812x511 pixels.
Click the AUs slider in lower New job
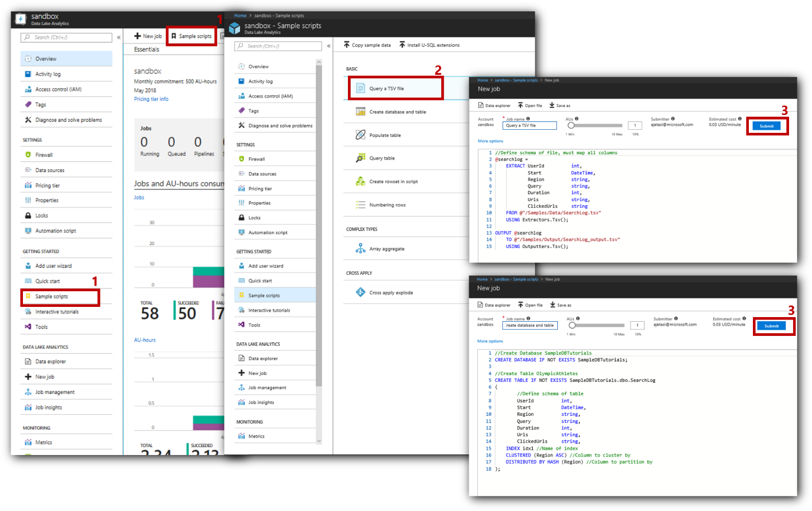pos(597,325)
